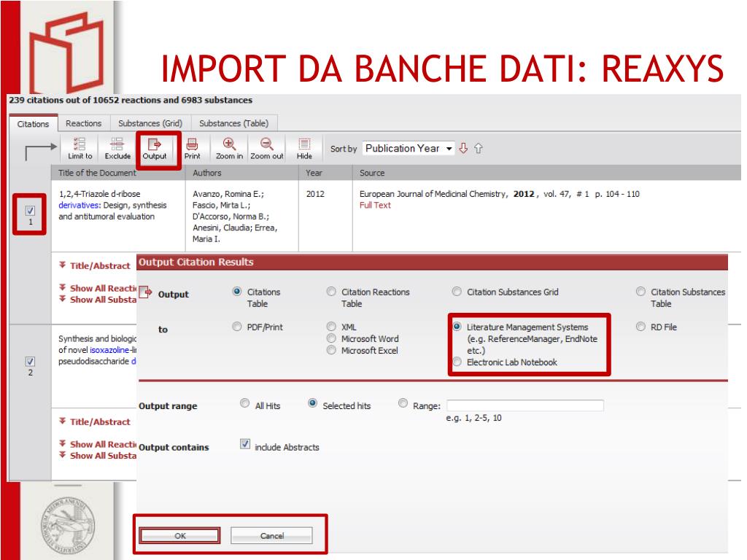Screen dimensions: 747x560
Task: Switch to the Citations tab
Action: [33, 124]
